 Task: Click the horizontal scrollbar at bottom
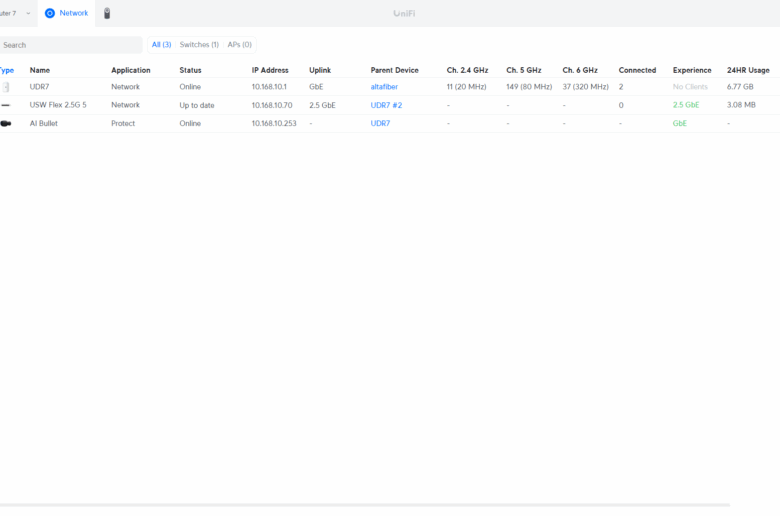[365, 505]
